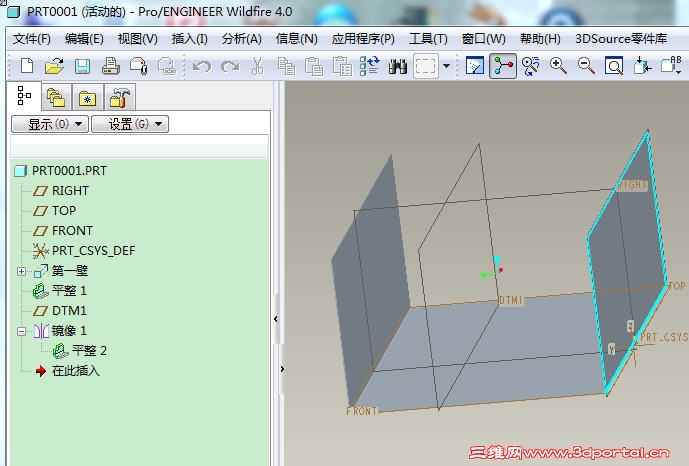Select the 镜像 1 feature in the tree
The height and width of the screenshot is (466, 689).
point(60,331)
